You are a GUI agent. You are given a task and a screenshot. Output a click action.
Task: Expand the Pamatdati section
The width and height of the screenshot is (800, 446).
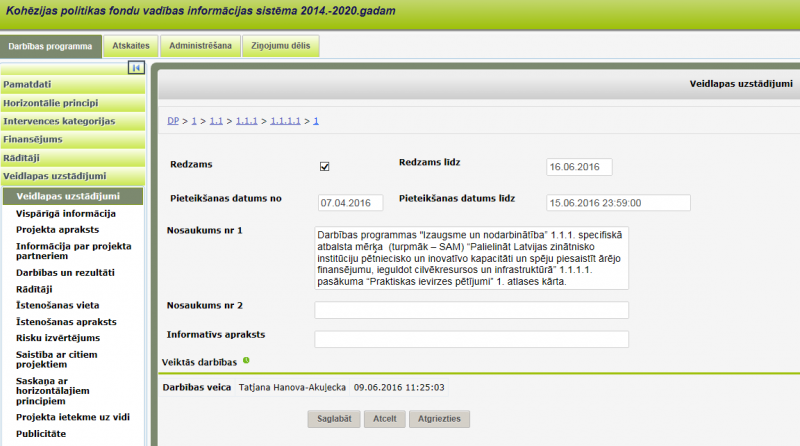coord(73,84)
